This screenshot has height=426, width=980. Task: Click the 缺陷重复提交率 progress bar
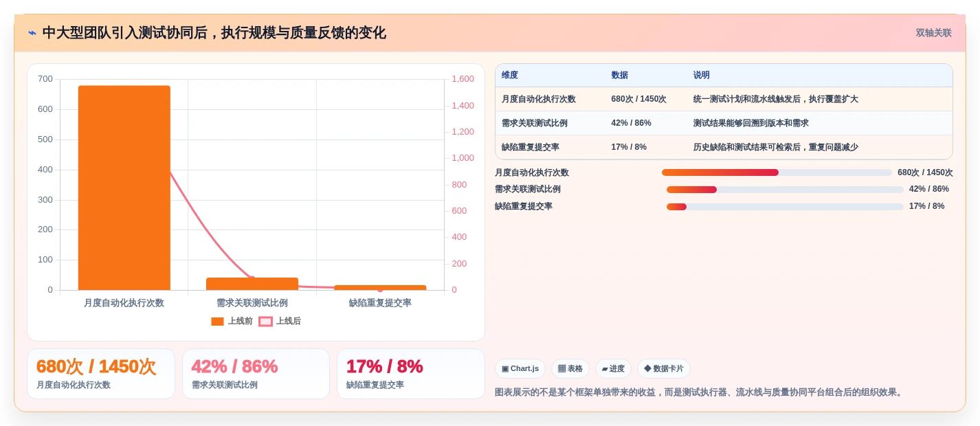pyautogui.click(x=785, y=206)
